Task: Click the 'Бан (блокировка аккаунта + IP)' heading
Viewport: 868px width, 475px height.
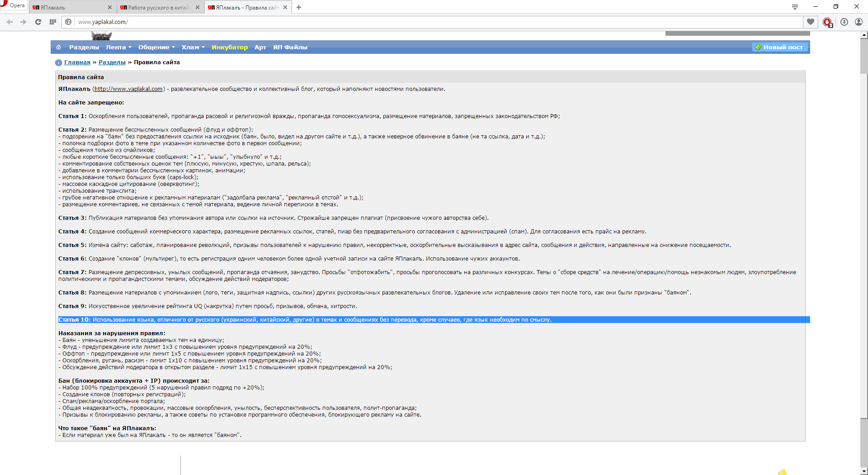Action: [110, 381]
